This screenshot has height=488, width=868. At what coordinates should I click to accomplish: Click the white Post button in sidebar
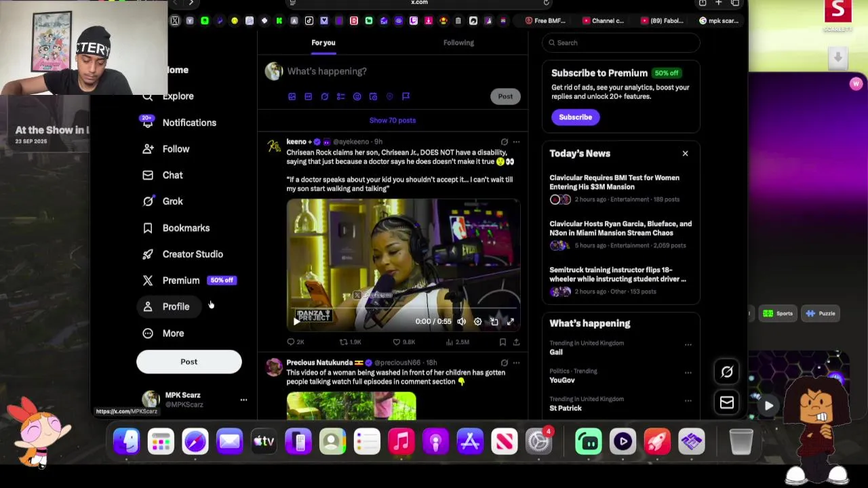[x=189, y=362]
